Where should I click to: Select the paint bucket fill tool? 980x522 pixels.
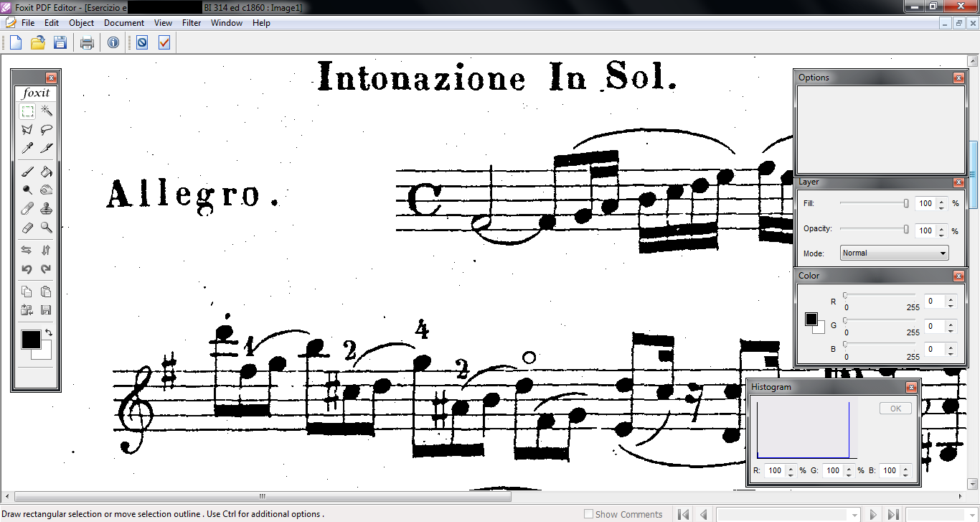[x=46, y=172]
